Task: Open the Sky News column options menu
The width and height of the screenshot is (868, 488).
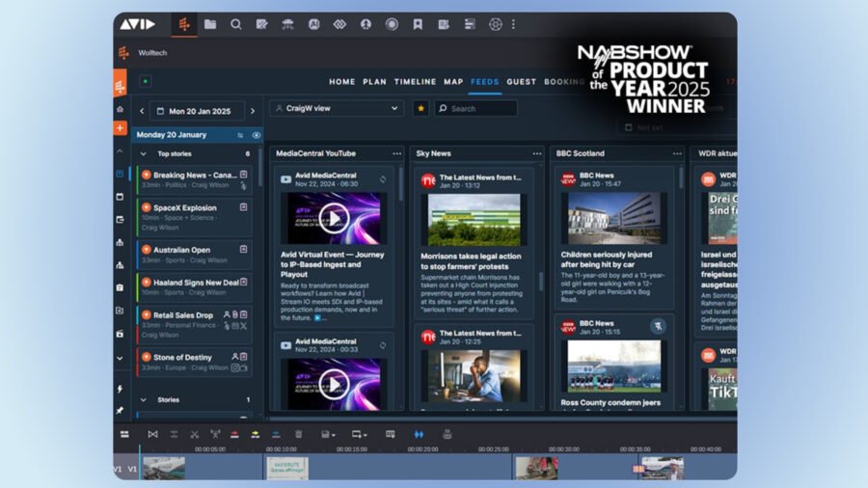Action: point(537,153)
